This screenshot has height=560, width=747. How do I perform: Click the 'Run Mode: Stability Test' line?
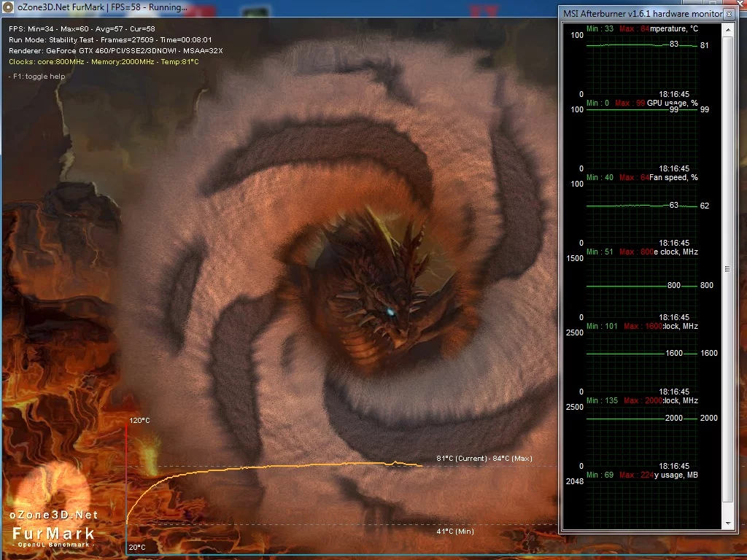click(110, 39)
